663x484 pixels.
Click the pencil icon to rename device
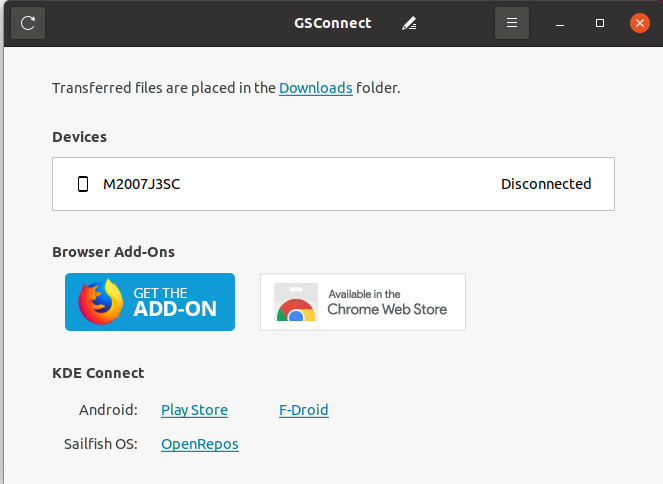click(409, 23)
